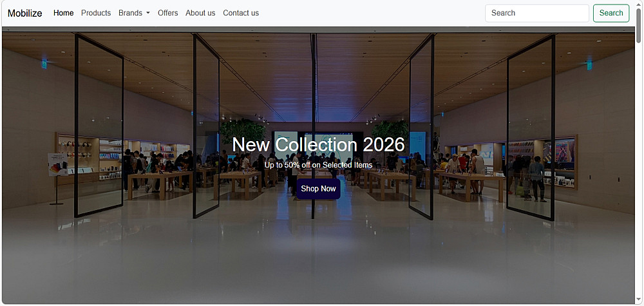The image size is (644, 306).
Task: Click the scrollbar down arrow
Action: tap(639, 301)
